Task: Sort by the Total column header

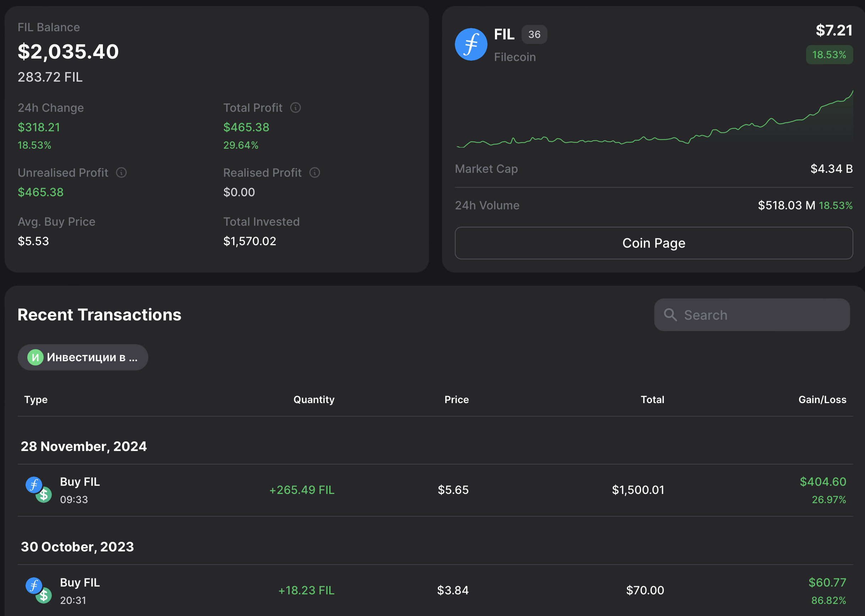Action: point(652,400)
